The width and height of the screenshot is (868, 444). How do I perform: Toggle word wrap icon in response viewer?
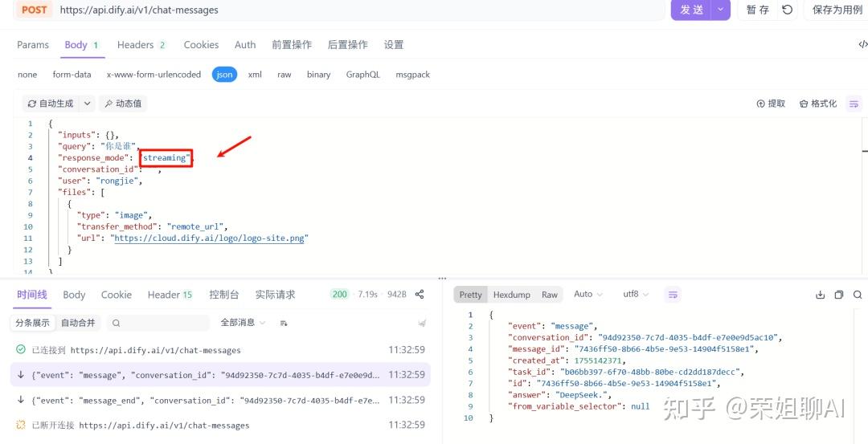pos(673,295)
